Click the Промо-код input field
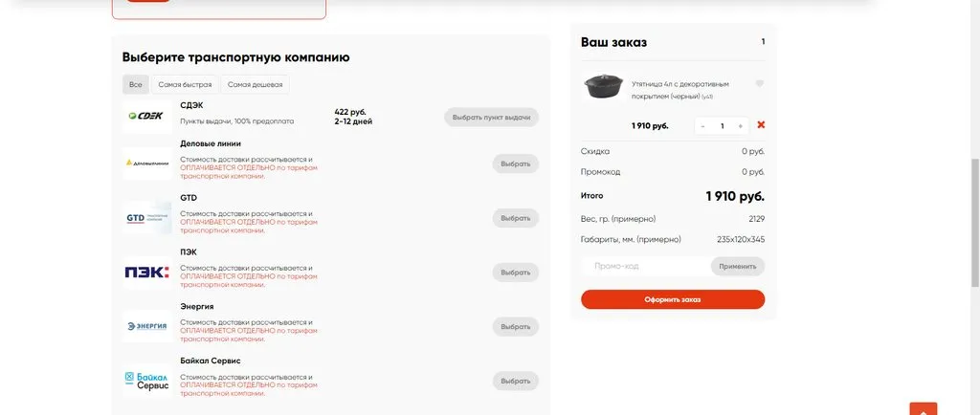The height and width of the screenshot is (415, 980). click(x=646, y=267)
